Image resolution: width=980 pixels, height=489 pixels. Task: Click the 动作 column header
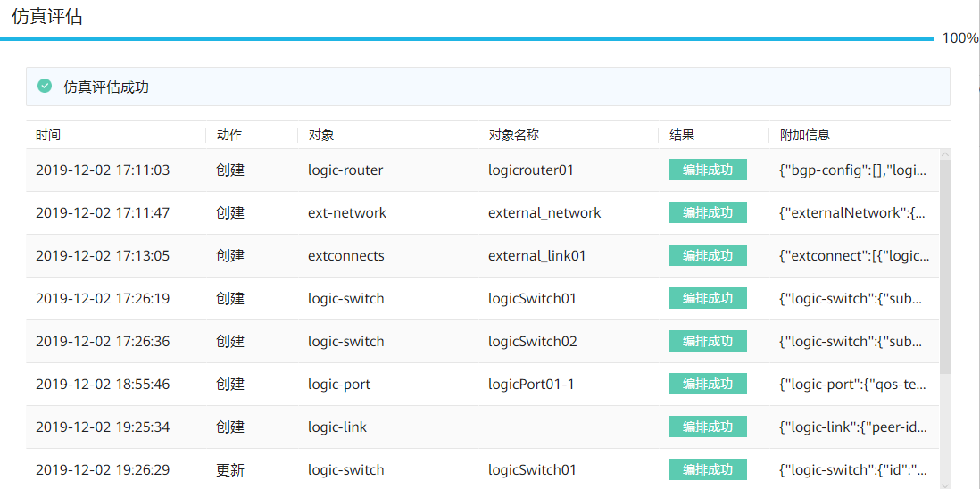[x=229, y=136]
